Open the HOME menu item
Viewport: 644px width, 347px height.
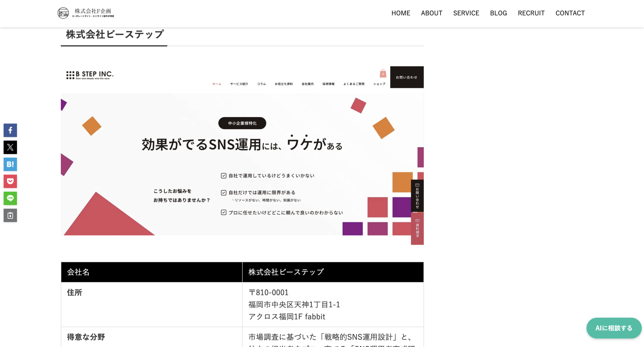point(401,13)
